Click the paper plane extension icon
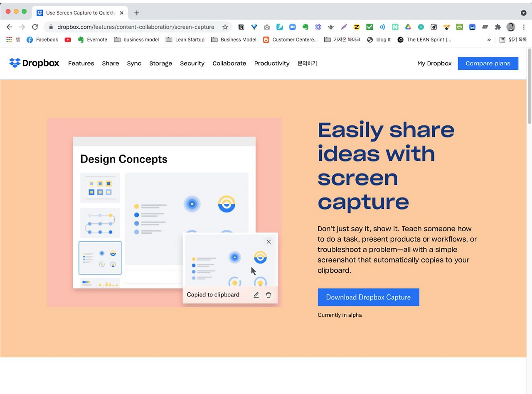This screenshot has width=532, height=394. 433,27
